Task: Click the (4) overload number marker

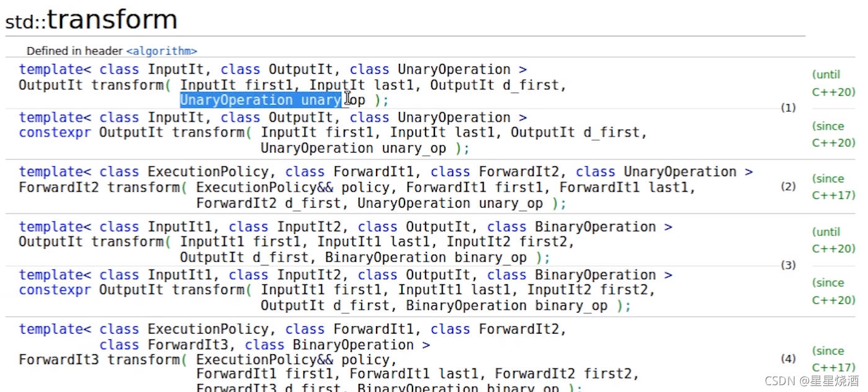Action: 788,359
